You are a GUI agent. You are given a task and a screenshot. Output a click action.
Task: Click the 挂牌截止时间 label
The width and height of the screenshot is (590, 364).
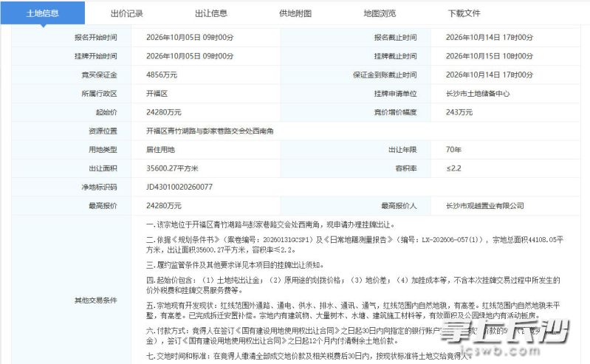(x=395, y=56)
